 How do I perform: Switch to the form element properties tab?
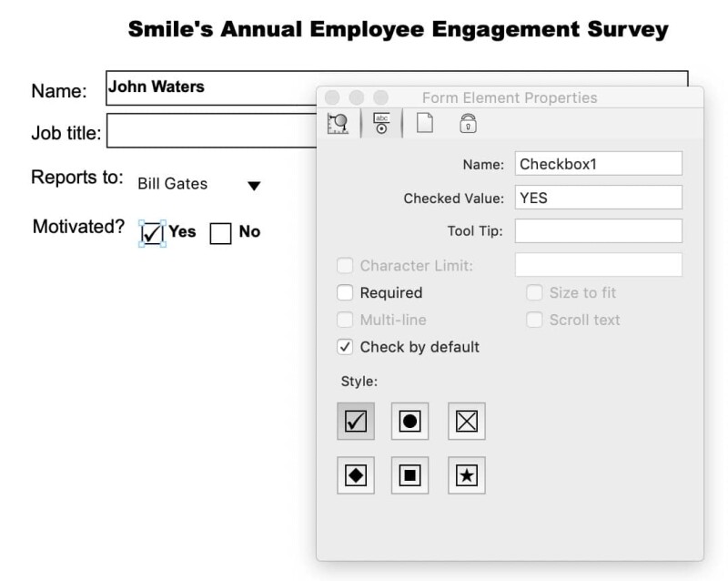381,124
